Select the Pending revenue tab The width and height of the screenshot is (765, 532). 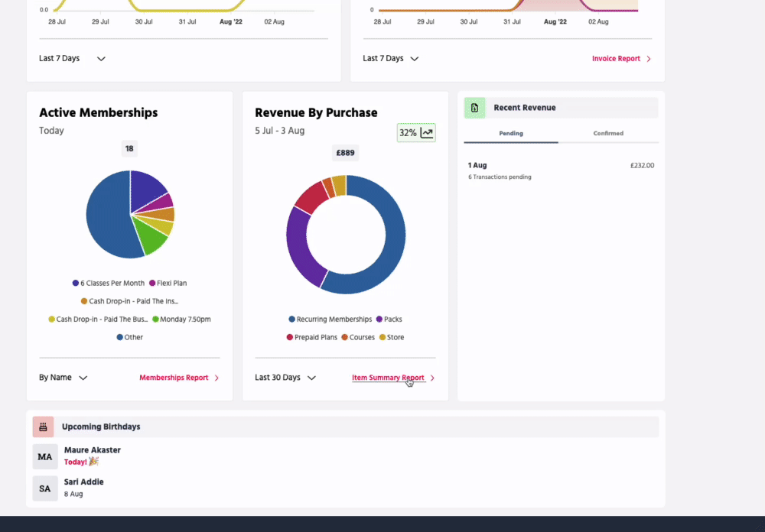[x=511, y=133]
